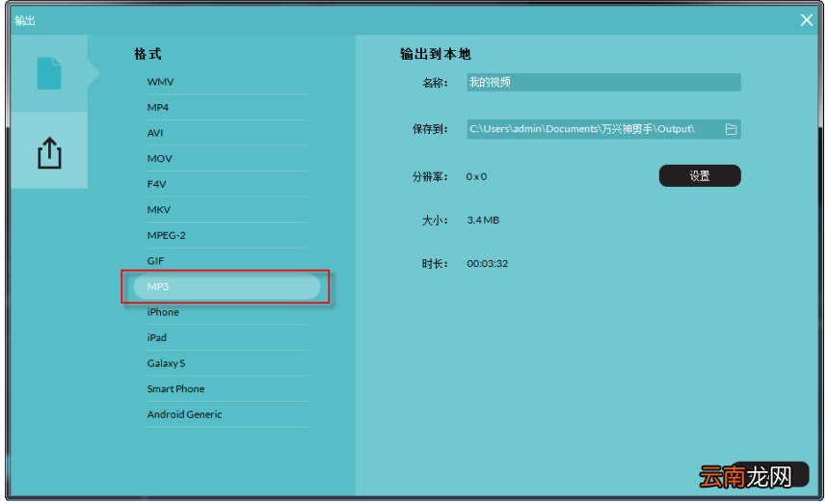Open the local file output tab
The height and width of the screenshot is (504, 828).
point(49,73)
